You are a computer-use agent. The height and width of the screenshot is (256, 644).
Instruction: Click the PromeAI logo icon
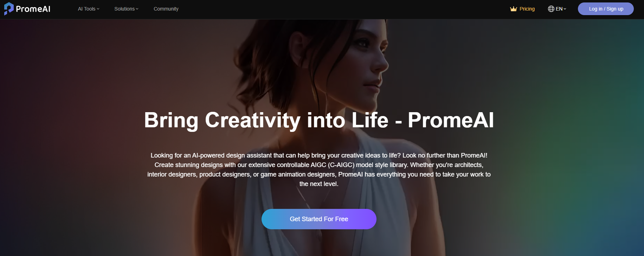coord(9,9)
